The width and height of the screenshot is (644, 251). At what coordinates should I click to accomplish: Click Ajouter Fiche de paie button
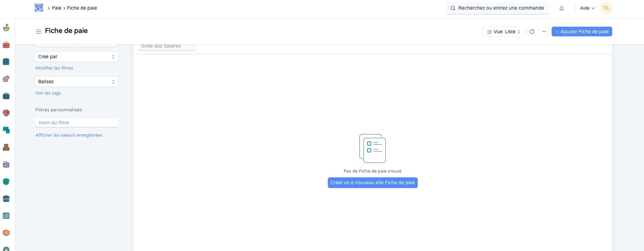click(x=582, y=32)
